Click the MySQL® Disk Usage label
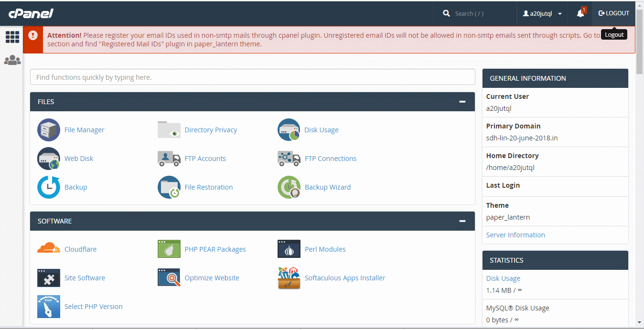This screenshot has height=330, width=644. click(518, 308)
